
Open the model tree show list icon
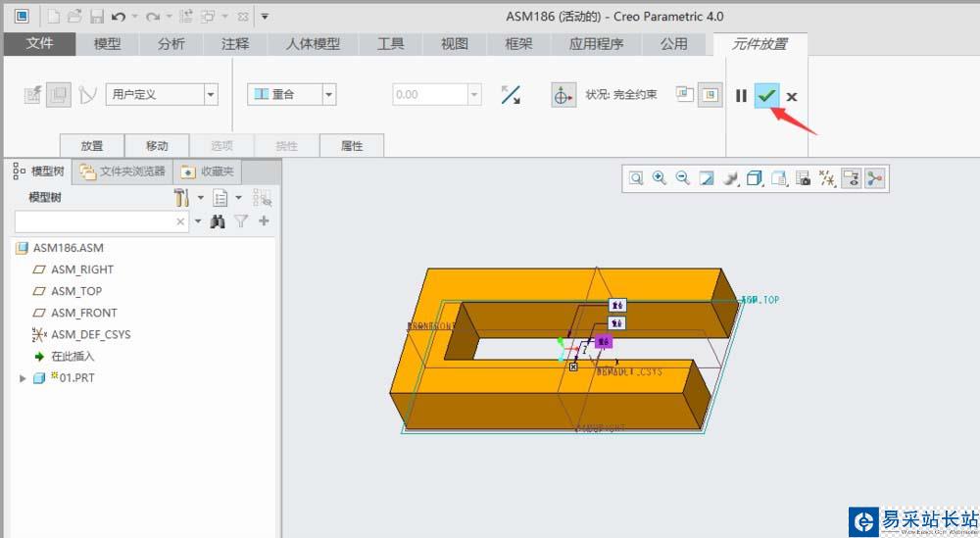(x=220, y=198)
